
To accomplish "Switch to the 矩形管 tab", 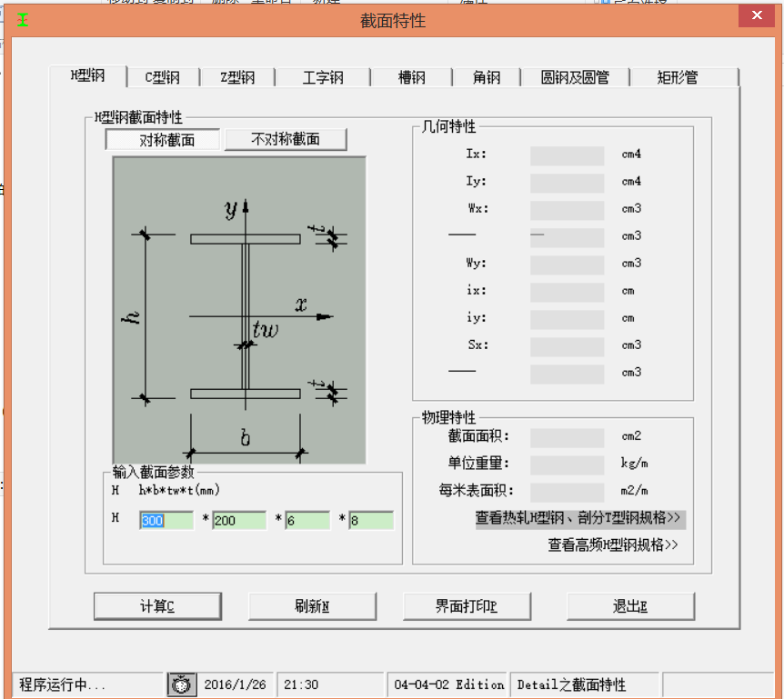I will point(678,78).
